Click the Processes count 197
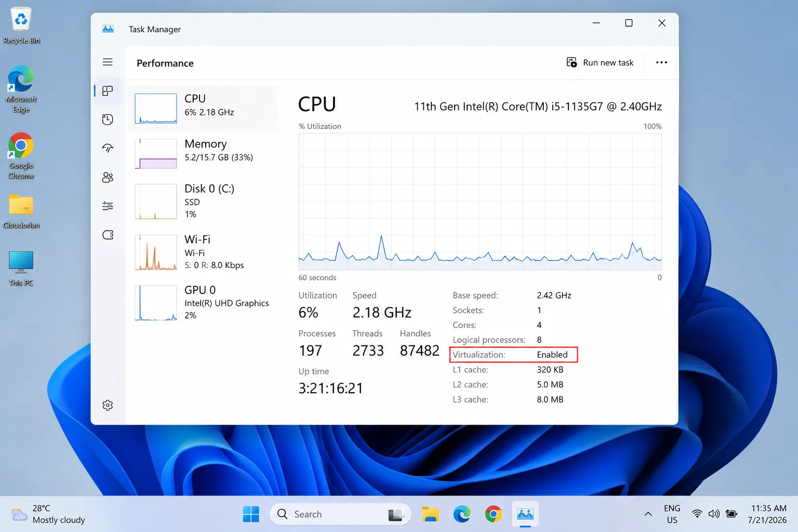This screenshot has height=532, width=798. pyautogui.click(x=310, y=351)
